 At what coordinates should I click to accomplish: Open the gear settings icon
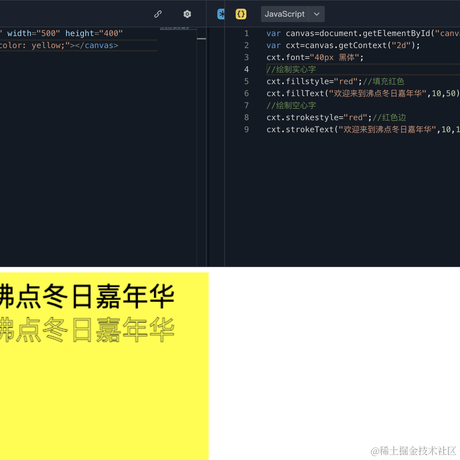[x=187, y=14]
